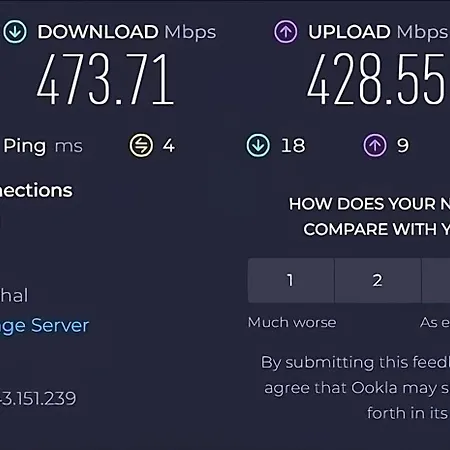
Task: Click the Connections heading
Action: coord(36,191)
